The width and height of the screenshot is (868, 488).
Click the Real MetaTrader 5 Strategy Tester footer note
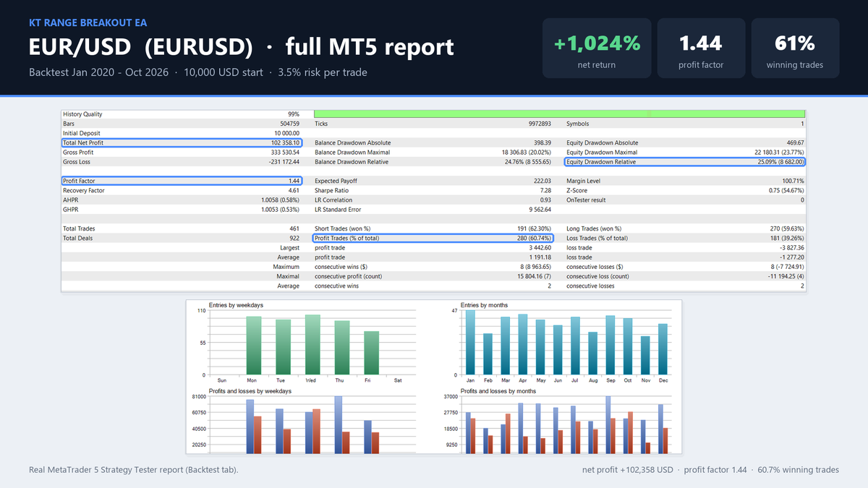(134, 470)
